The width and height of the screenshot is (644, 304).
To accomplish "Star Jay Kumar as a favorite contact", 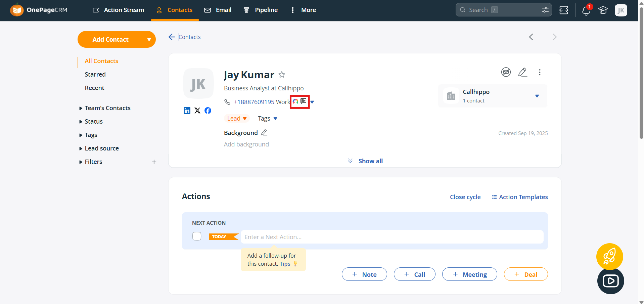I will pyautogui.click(x=282, y=75).
